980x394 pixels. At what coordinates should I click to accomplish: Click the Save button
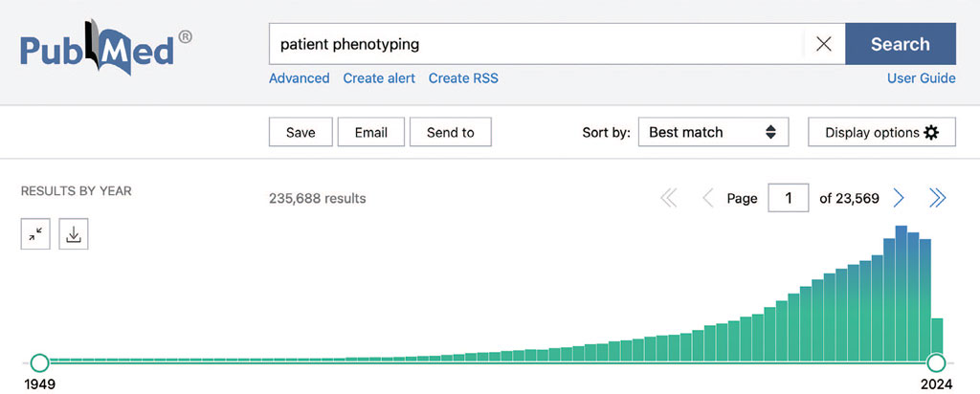coord(301,132)
